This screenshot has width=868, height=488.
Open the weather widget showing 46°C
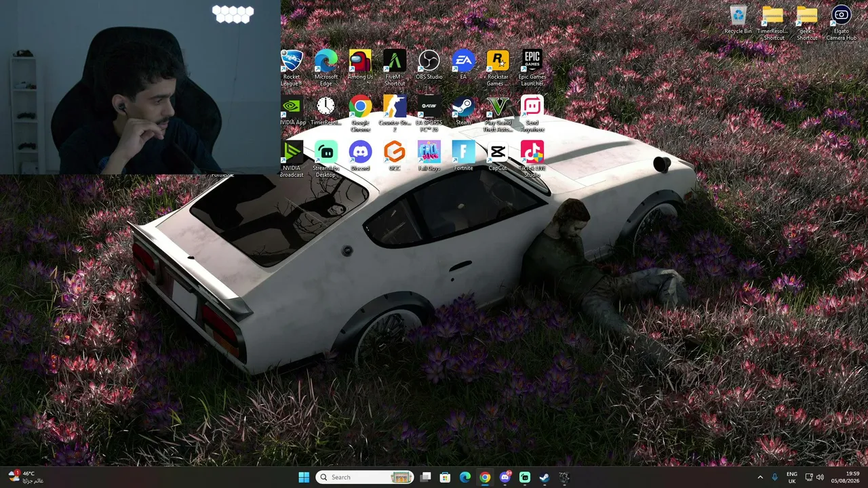26,477
